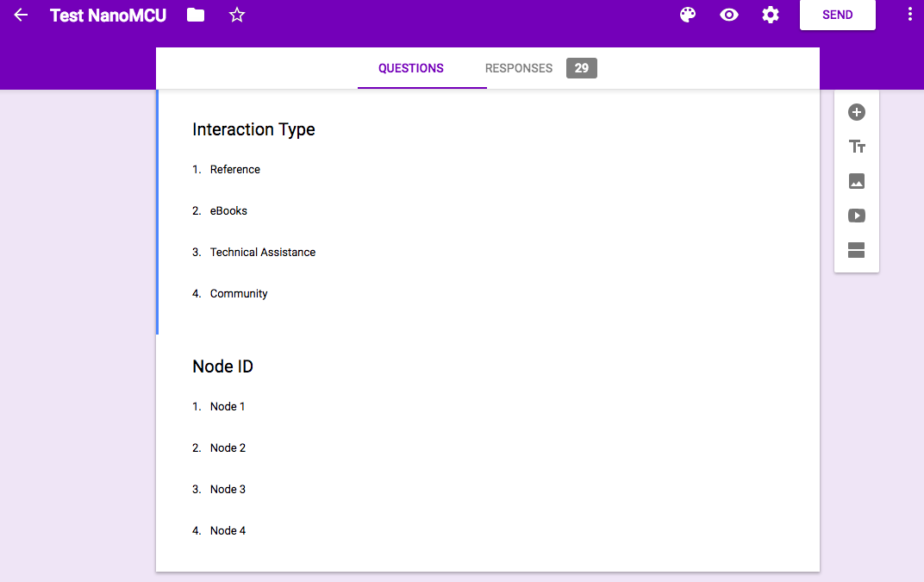Move form to folder icon

pos(196,15)
